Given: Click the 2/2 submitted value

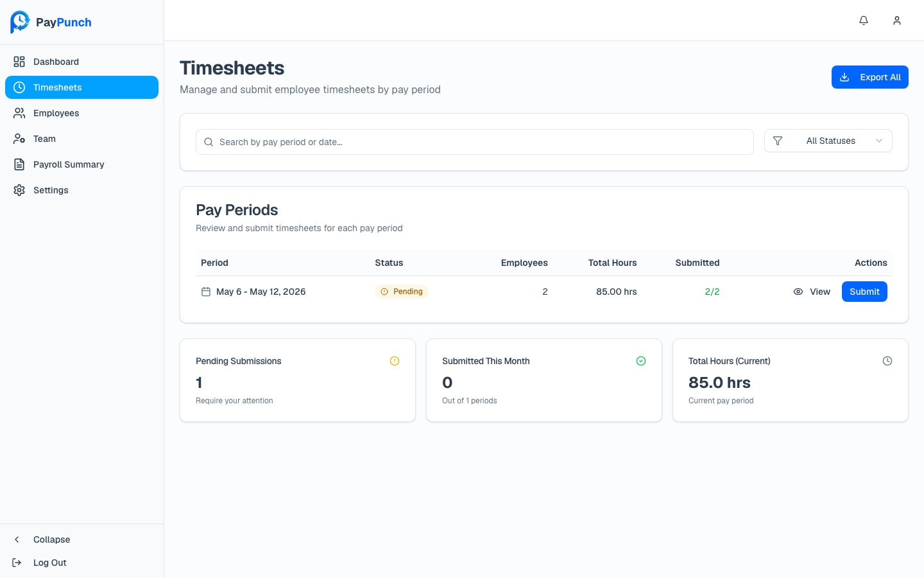Looking at the screenshot, I should tap(712, 292).
